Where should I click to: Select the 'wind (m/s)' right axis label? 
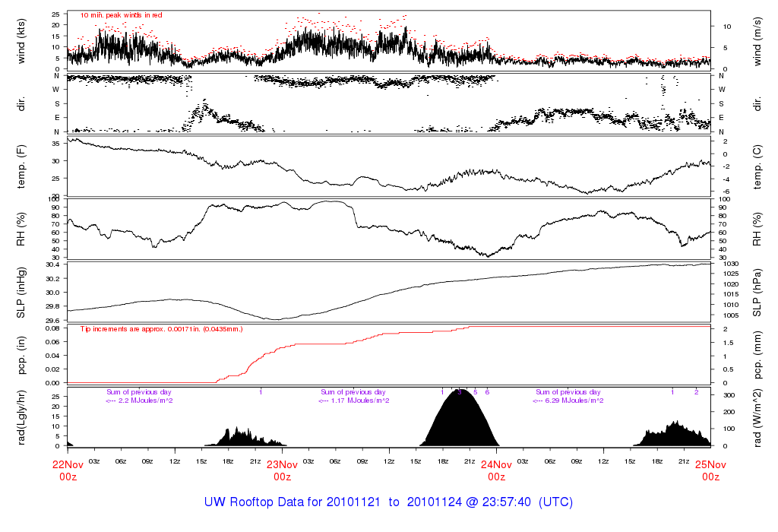click(757, 41)
